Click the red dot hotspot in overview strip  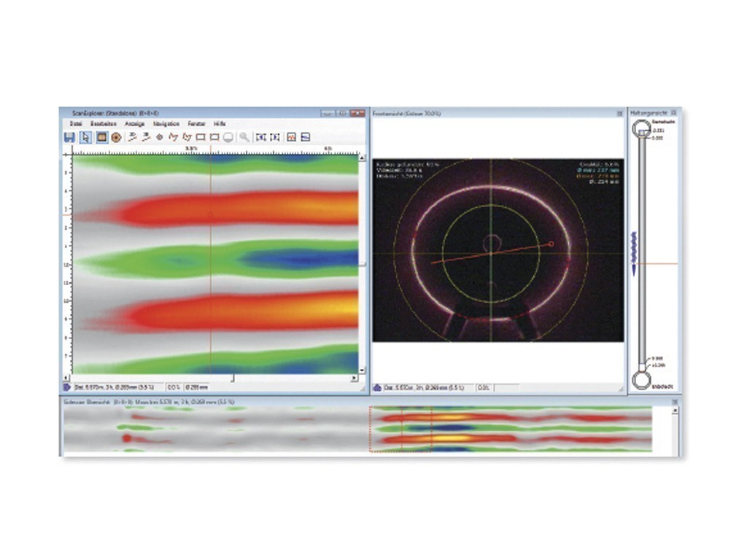pos(127,437)
